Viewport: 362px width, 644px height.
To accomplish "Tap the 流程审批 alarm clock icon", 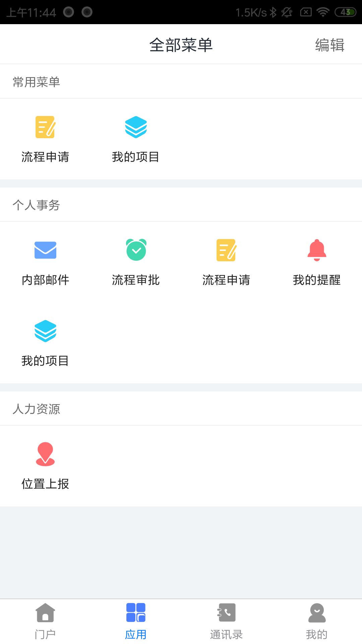I will coord(136,250).
